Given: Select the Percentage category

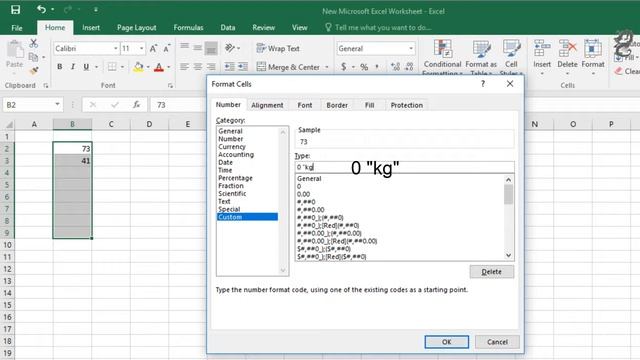Looking at the screenshot, I should pos(236,178).
